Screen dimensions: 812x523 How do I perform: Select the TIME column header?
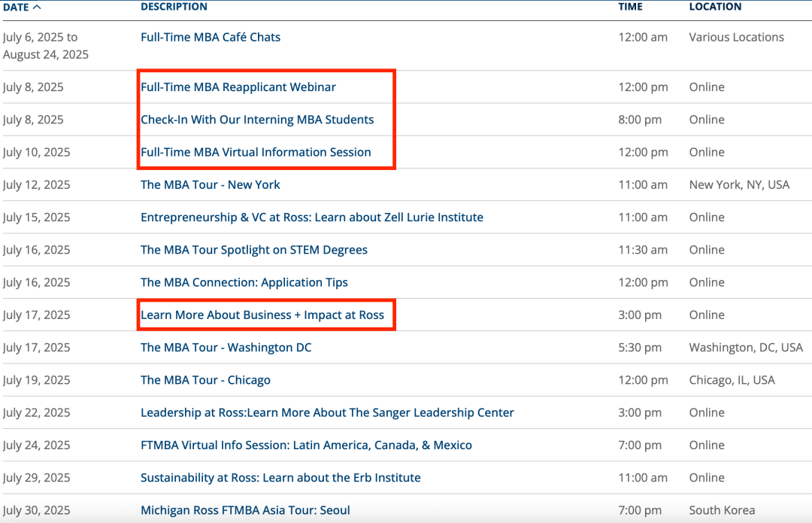630,7
